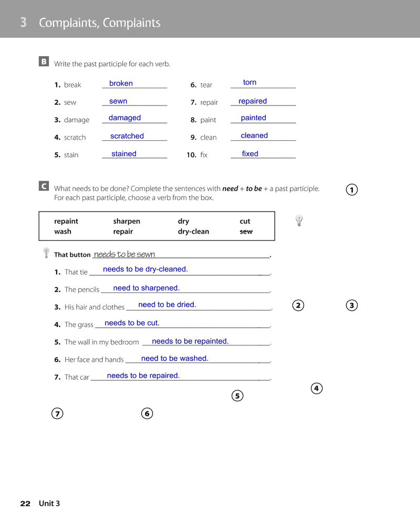Viewport: 420px width, 525px height.
Task: Select the circled number 5 marker
Action: click(237, 396)
